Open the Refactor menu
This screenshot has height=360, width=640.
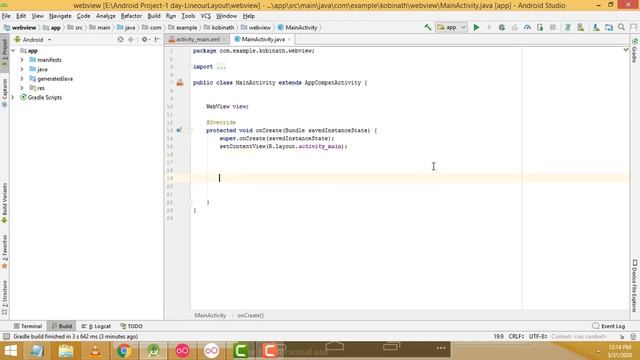[131, 16]
